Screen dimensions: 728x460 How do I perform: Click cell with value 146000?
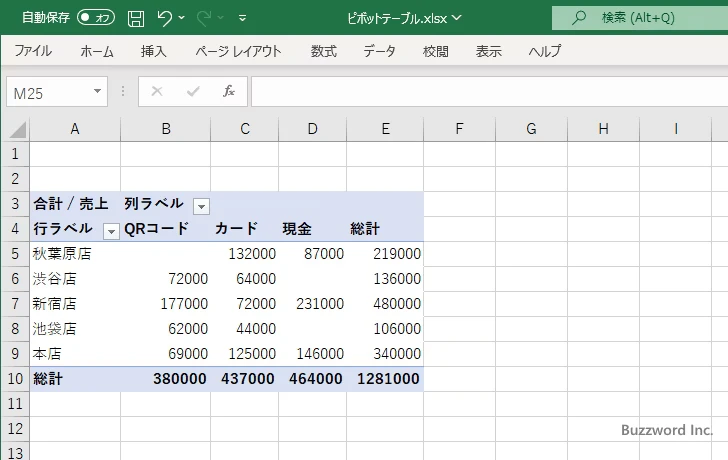[x=312, y=354]
